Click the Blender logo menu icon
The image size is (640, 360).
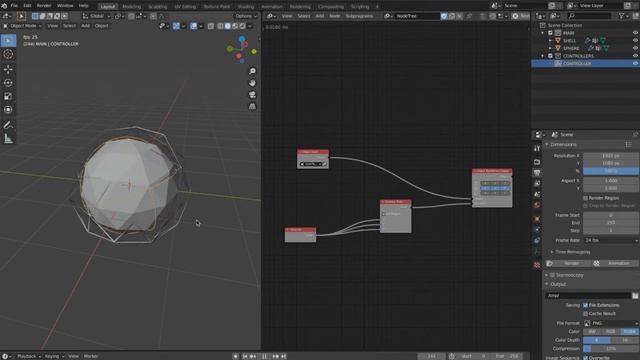pos(4,6)
